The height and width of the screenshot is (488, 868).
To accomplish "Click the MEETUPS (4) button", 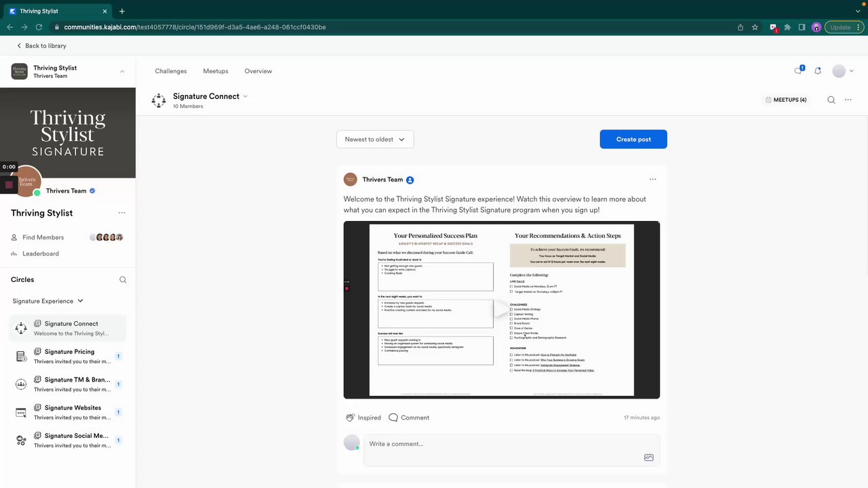I will 786,100.
